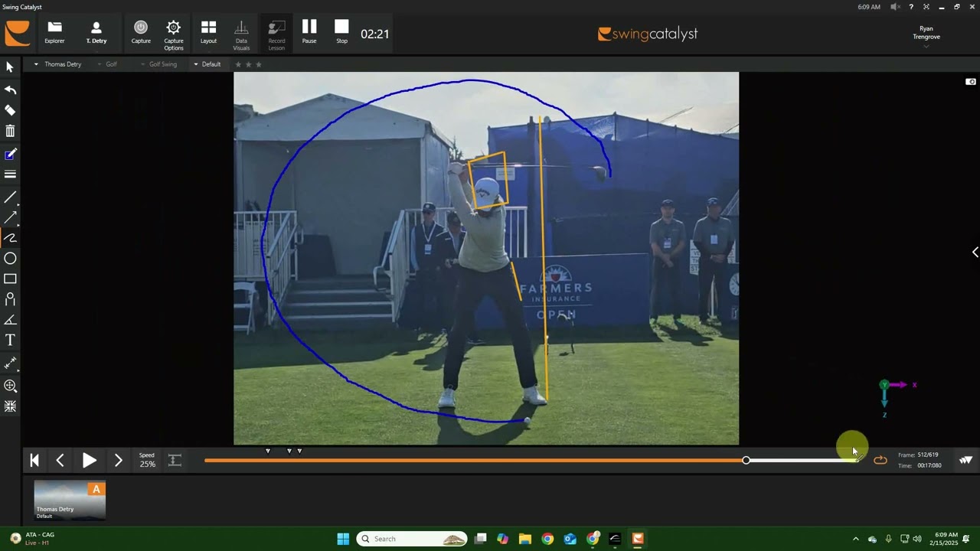Screen dimensions: 980x551
Task: Change playback Speed 25%
Action: pyautogui.click(x=147, y=460)
